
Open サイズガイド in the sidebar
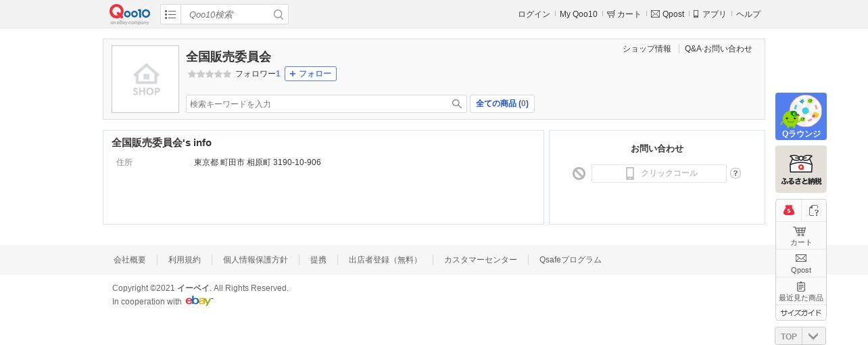click(801, 313)
